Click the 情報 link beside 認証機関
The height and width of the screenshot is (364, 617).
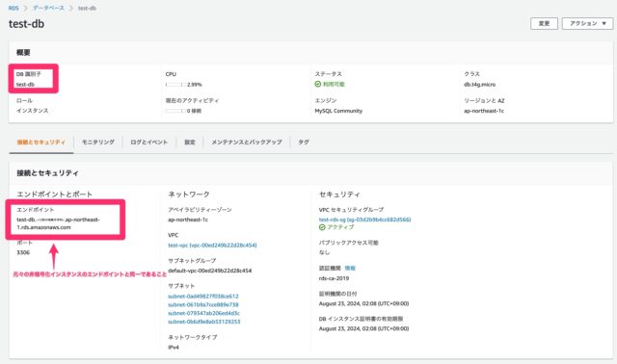pos(350,269)
